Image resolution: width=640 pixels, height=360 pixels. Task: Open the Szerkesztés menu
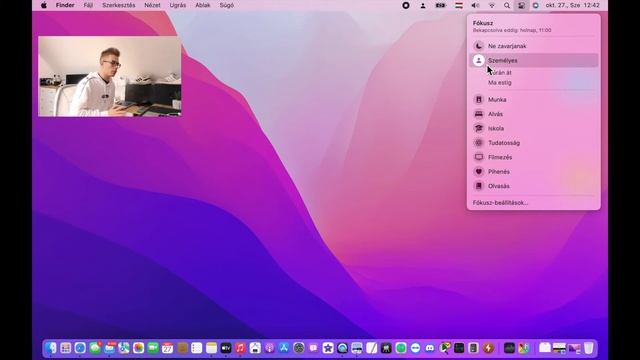(118, 5)
